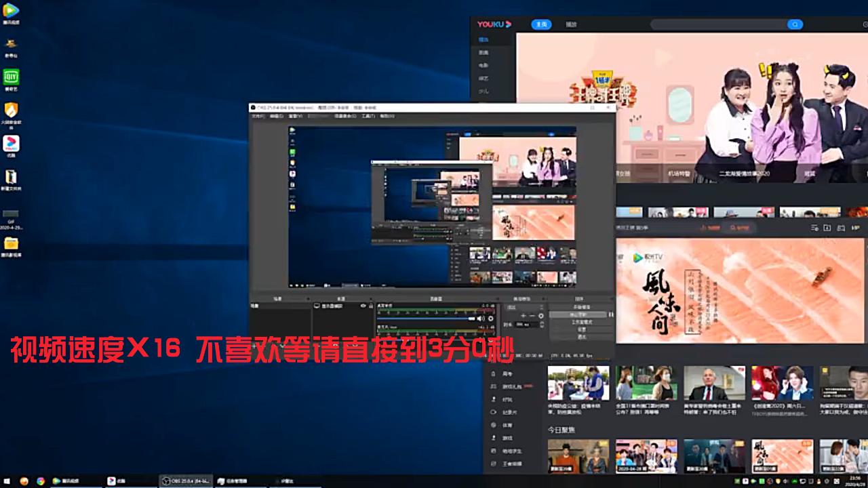
Task: Select banner label 机场特警 in Youku
Action: pos(679,174)
